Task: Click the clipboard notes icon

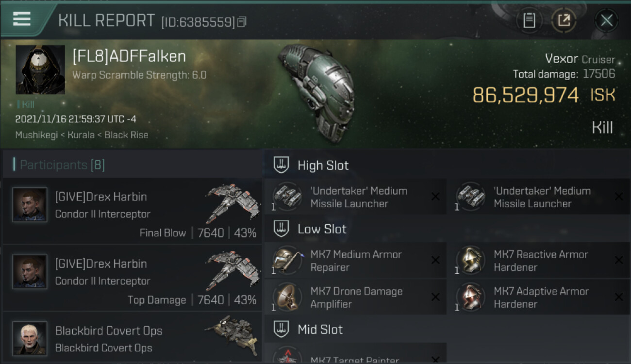Action: click(529, 20)
